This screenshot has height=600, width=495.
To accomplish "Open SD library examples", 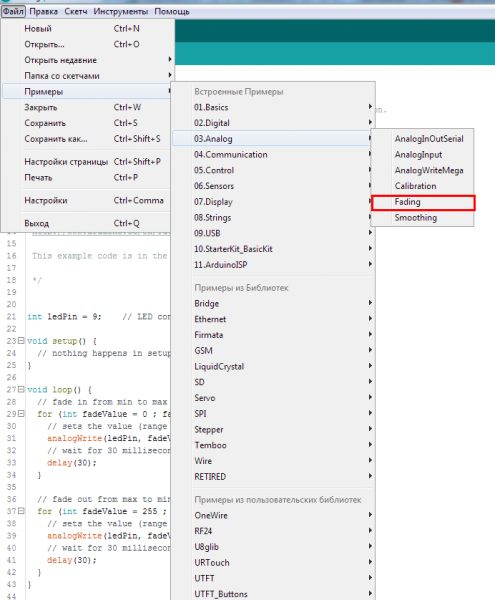I will (x=273, y=382).
